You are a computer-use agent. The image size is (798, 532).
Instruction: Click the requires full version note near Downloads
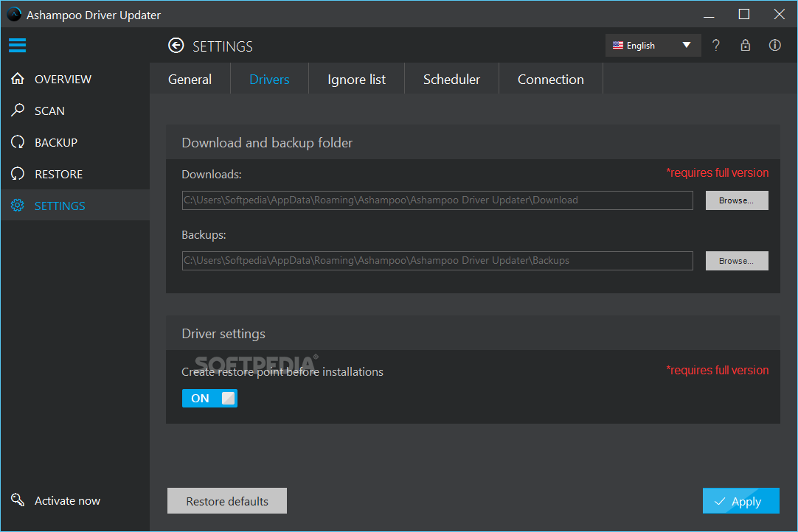[x=717, y=173]
